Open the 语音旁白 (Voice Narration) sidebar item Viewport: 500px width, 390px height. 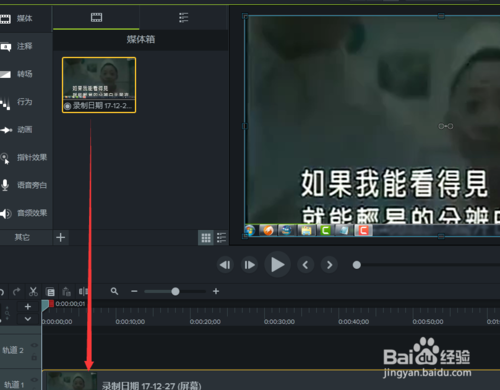point(24,185)
